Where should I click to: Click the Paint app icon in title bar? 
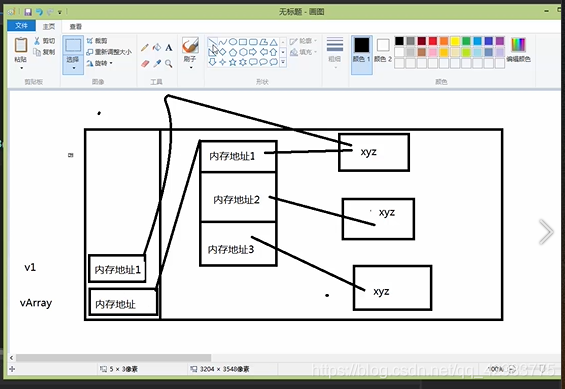pos(12,12)
